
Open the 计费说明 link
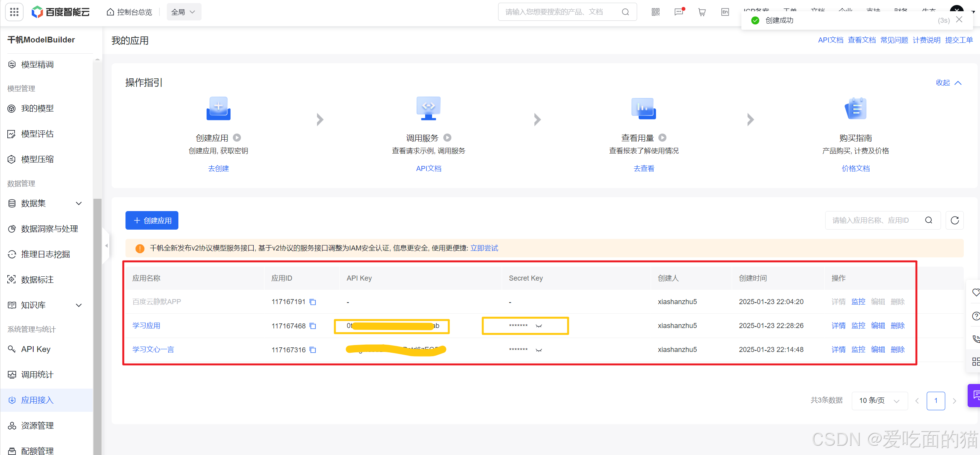pyautogui.click(x=927, y=40)
